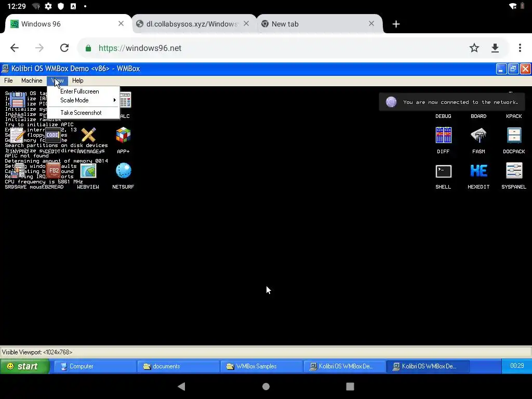Click the DEBUG desktop label

point(443,116)
